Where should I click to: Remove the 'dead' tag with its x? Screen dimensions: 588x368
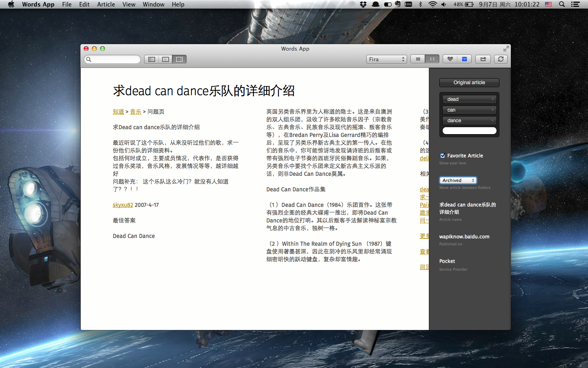pos(492,99)
